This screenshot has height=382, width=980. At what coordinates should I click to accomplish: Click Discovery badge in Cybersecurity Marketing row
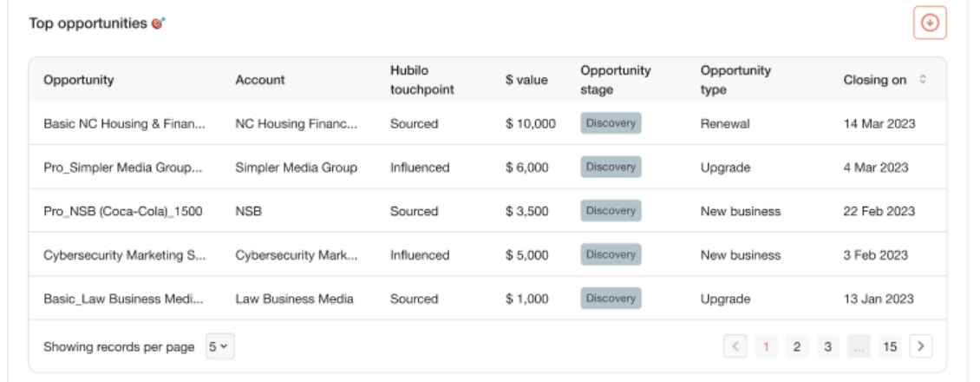[611, 254]
